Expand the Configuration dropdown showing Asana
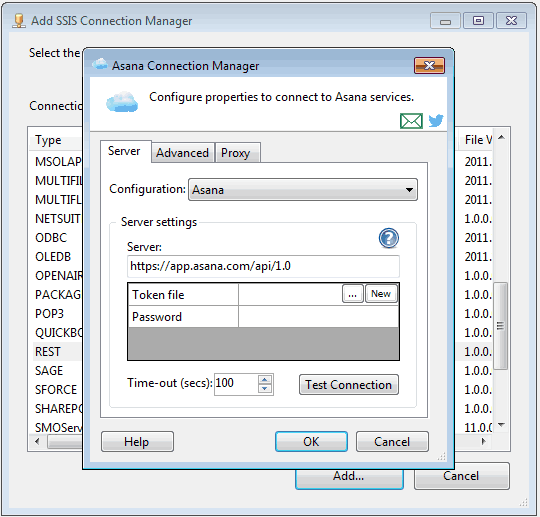Screen dimensions: 540x517 (x=303, y=189)
